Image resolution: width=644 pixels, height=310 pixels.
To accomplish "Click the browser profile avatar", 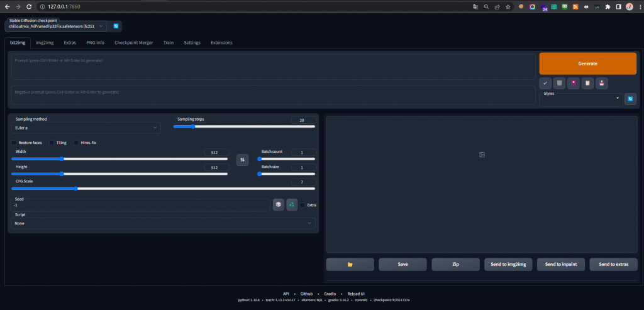I will (x=629, y=6).
